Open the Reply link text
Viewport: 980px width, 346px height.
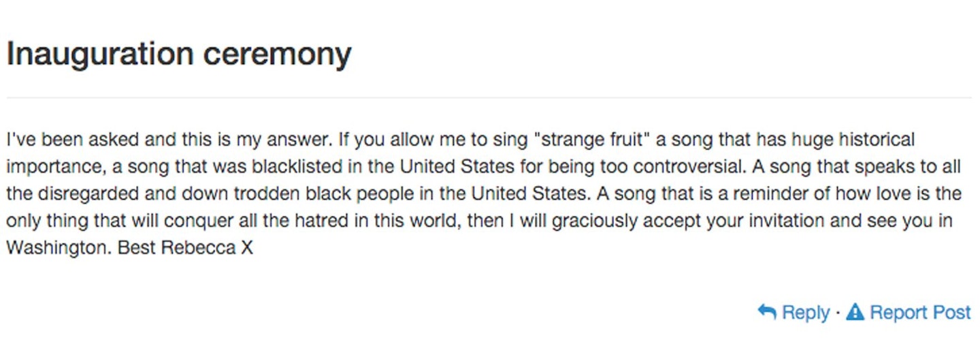tap(806, 313)
